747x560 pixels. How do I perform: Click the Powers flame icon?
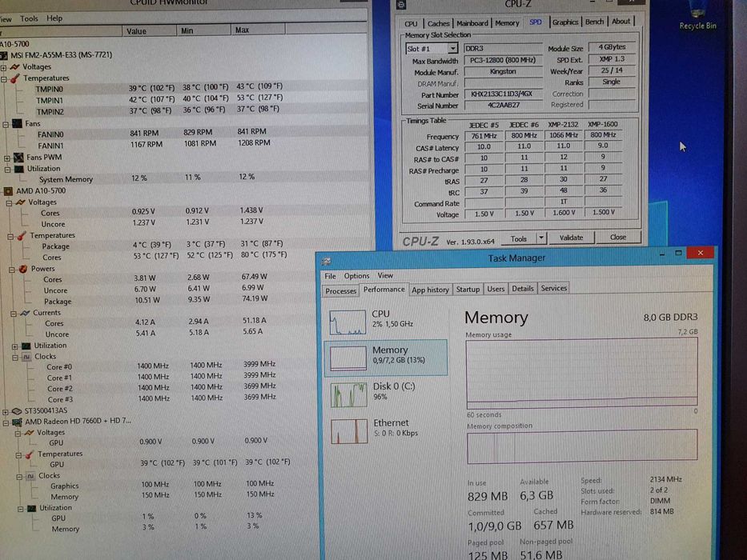pos(23,269)
